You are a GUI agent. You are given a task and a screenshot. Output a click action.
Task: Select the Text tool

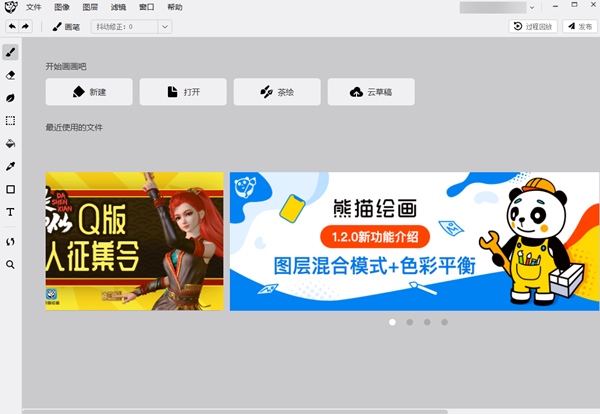(x=10, y=212)
